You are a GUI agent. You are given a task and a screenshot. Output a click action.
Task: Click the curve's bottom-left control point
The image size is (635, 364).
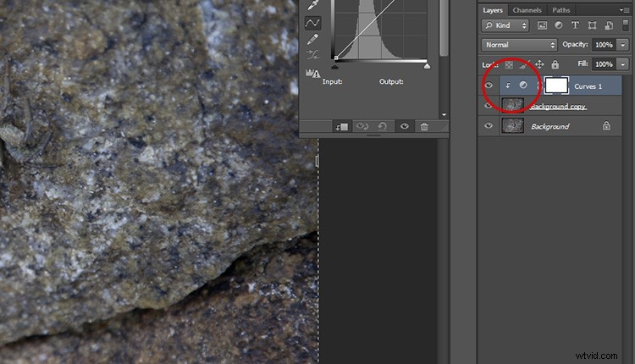[x=336, y=58]
